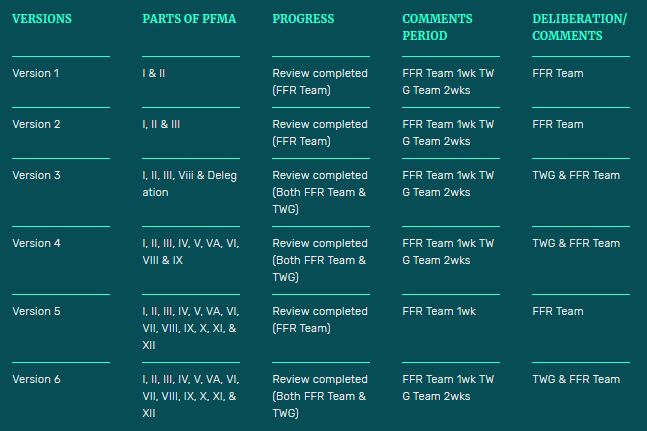Click the PARTS OF PFMA column header
Viewport: 647px width, 431px height.
pyautogui.click(x=187, y=19)
